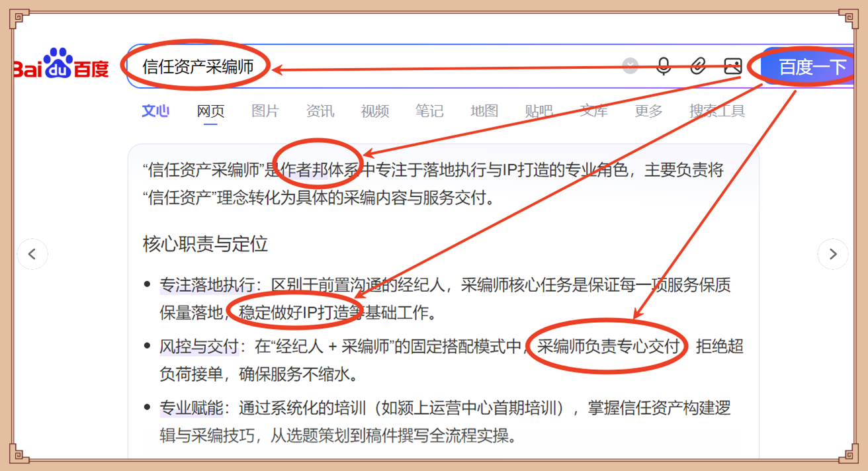Switch to the 文库 tab
This screenshot has height=471, width=868.
[593, 111]
